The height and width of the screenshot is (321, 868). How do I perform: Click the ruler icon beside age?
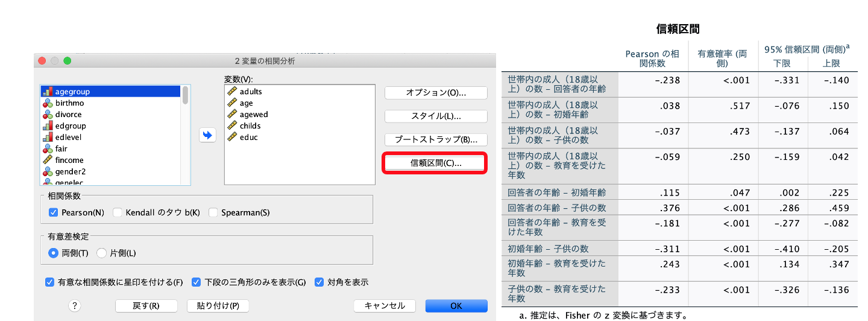coord(231,103)
